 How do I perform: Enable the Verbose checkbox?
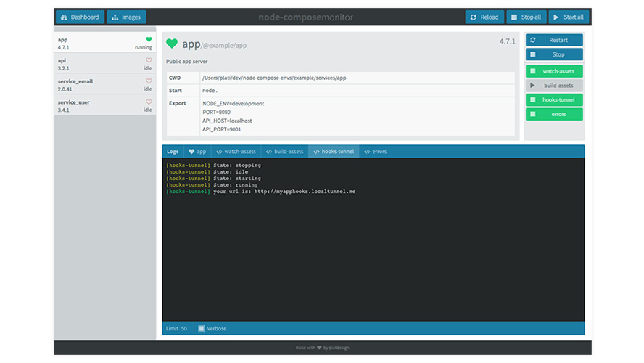pyautogui.click(x=202, y=328)
